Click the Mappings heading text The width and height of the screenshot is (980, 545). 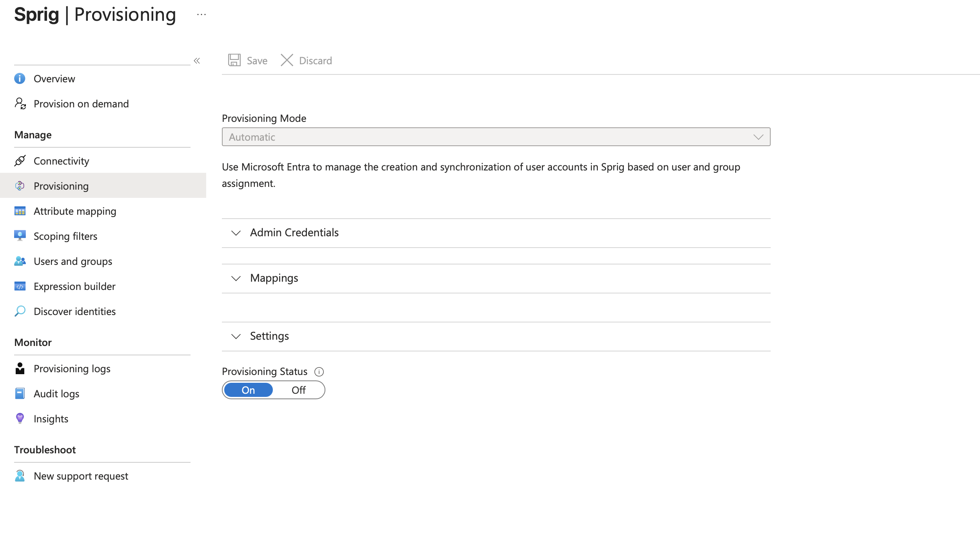274,278
